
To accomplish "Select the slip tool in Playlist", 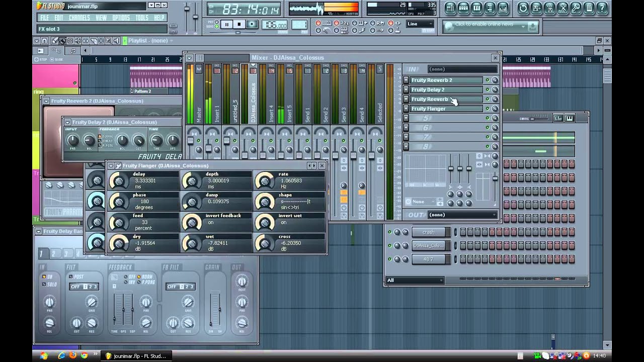I will click(86, 41).
